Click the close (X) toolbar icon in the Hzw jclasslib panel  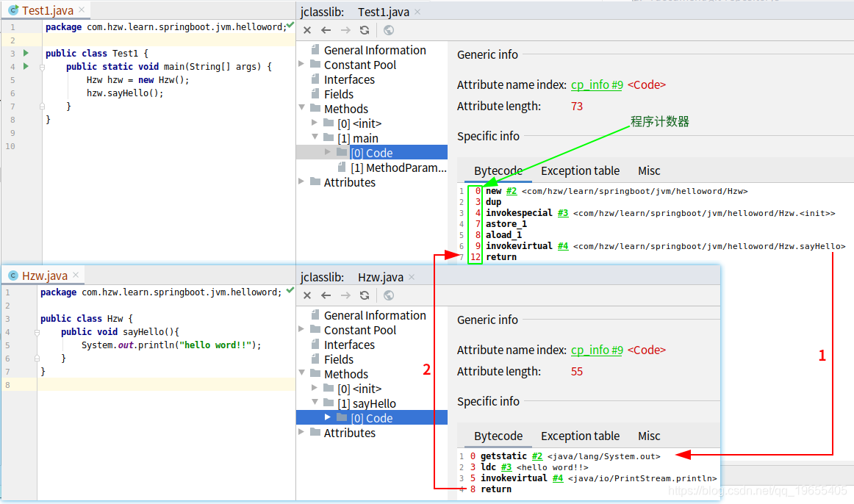pyautogui.click(x=307, y=295)
